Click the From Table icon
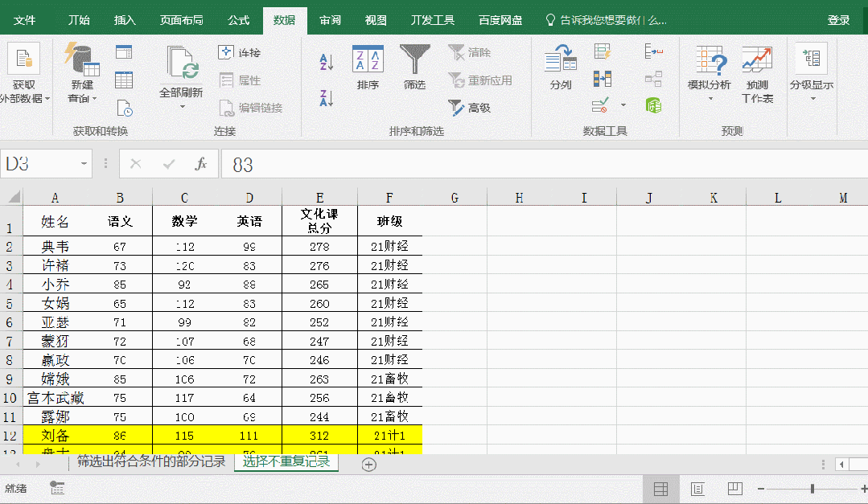 [124, 80]
